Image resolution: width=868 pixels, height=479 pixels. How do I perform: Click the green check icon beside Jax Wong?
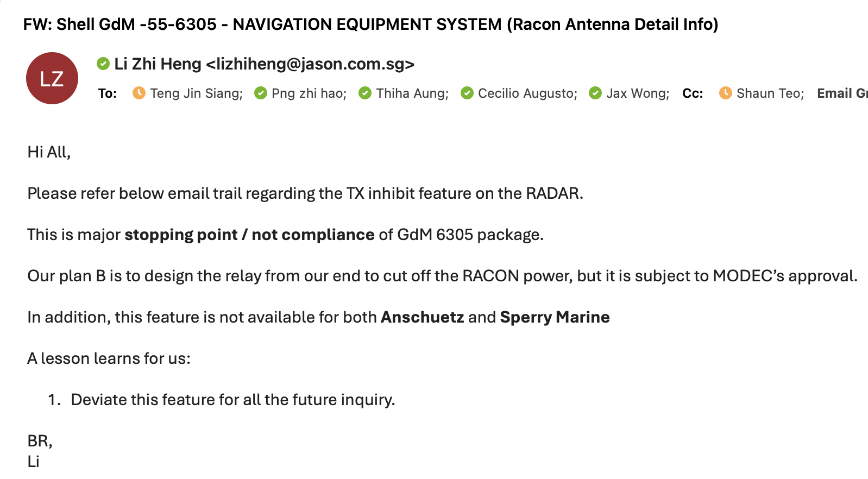pos(595,93)
